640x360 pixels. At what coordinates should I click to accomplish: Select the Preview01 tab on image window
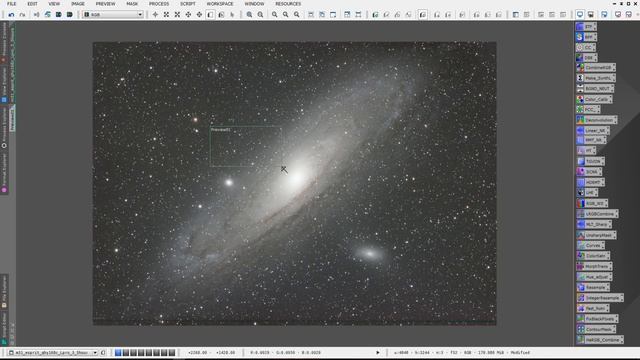pyautogui.click(x=12, y=118)
